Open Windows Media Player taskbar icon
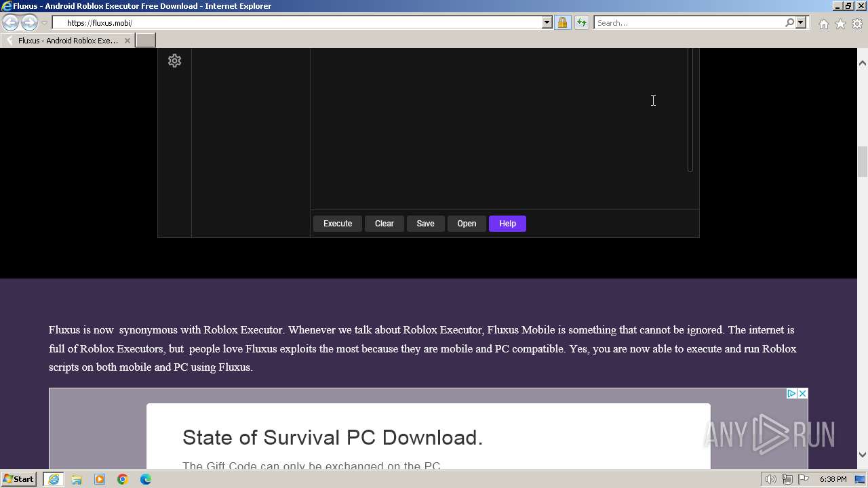Image resolution: width=868 pixels, height=488 pixels. point(100,479)
